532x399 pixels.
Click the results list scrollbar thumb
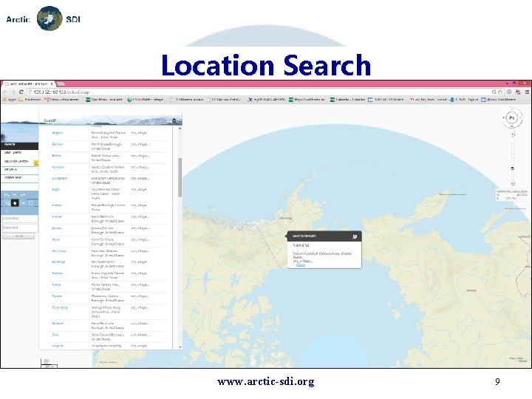[180, 177]
